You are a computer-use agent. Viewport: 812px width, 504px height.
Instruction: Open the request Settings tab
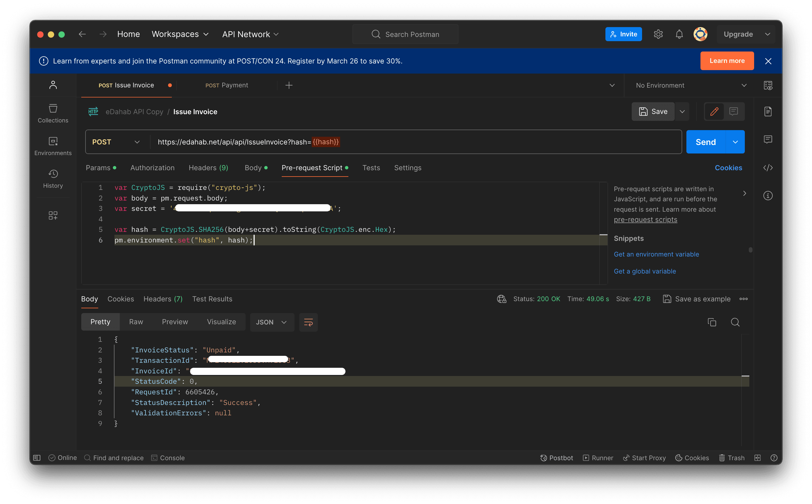click(x=408, y=168)
